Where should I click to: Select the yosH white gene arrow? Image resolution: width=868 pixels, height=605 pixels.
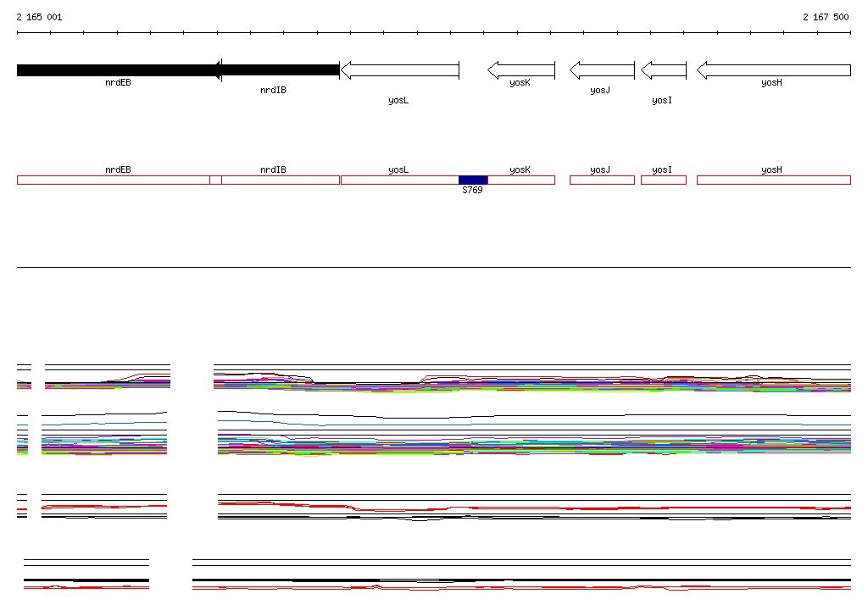pos(774,70)
